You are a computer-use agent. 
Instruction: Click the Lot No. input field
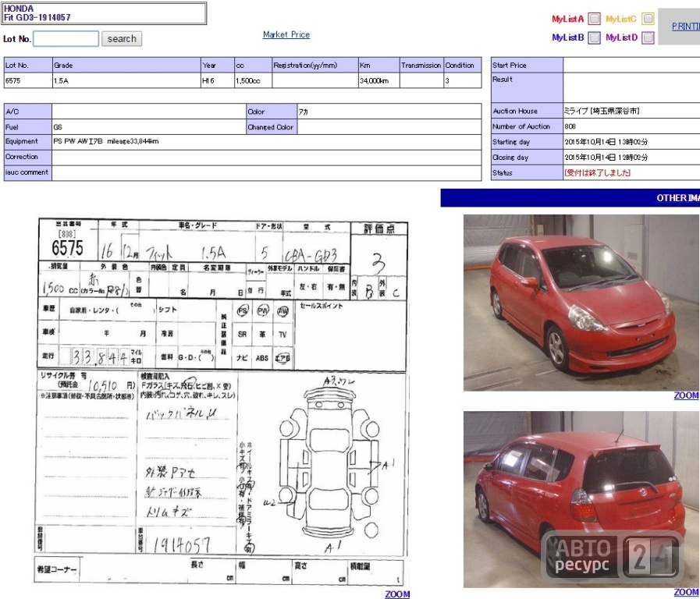pyautogui.click(x=66, y=39)
